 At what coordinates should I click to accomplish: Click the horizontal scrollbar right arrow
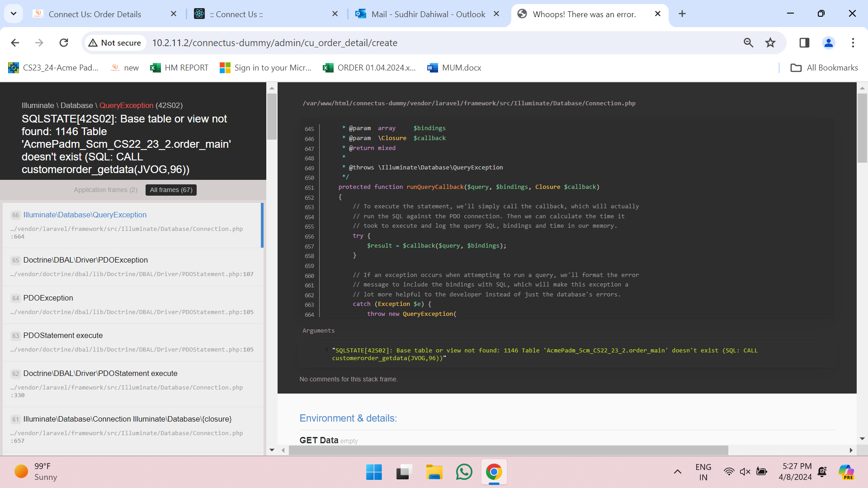click(851, 450)
